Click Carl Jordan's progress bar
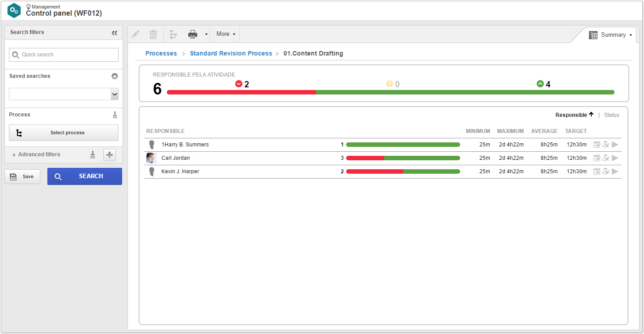The height and width of the screenshot is (334, 644). point(403,158)
